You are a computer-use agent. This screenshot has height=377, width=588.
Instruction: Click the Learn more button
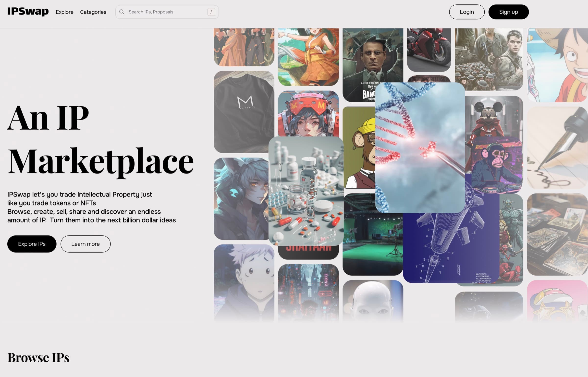[86, 244]
